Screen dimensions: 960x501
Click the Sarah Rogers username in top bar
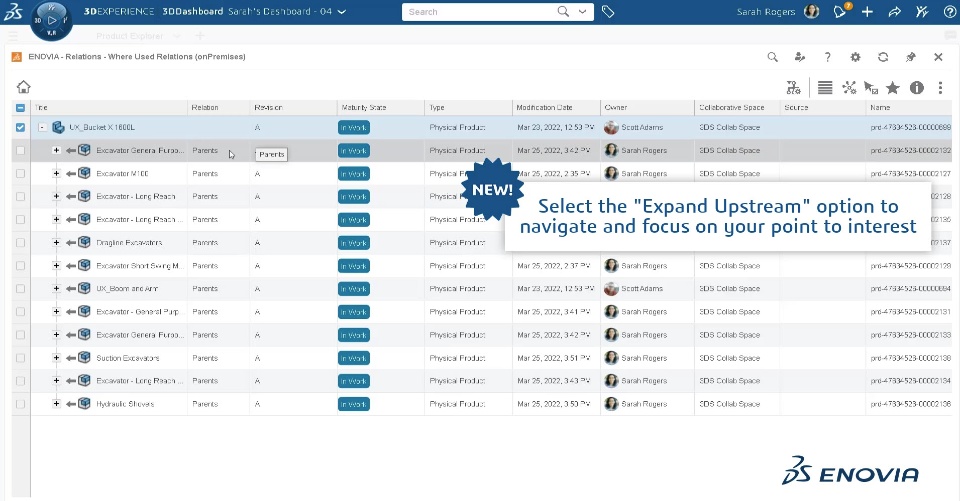(766, 12)
